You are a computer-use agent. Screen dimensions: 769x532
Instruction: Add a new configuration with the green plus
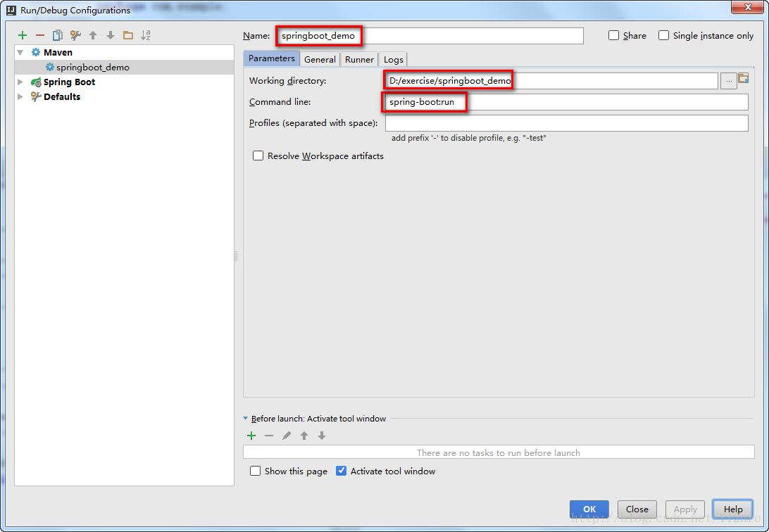pyautogui.click(x=23, y=35)
